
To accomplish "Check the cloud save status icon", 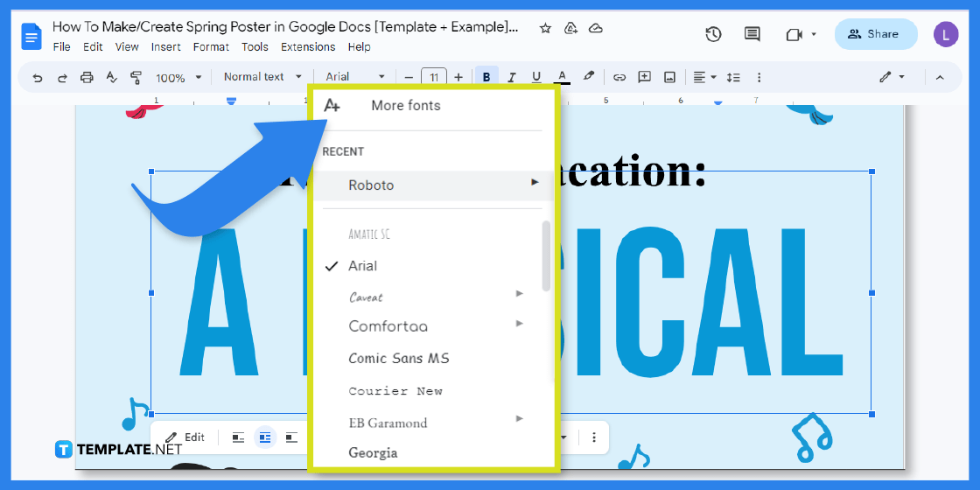I will coord(596,28).
